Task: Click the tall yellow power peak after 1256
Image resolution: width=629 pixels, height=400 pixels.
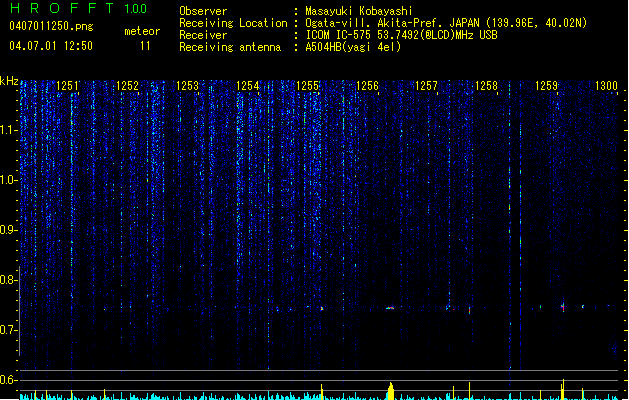Action: 390,391
